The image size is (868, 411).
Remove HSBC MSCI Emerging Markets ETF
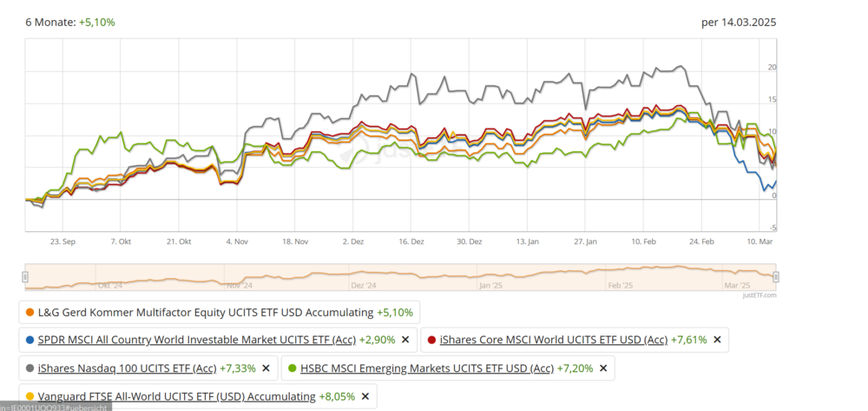click(x=602, y=368)
